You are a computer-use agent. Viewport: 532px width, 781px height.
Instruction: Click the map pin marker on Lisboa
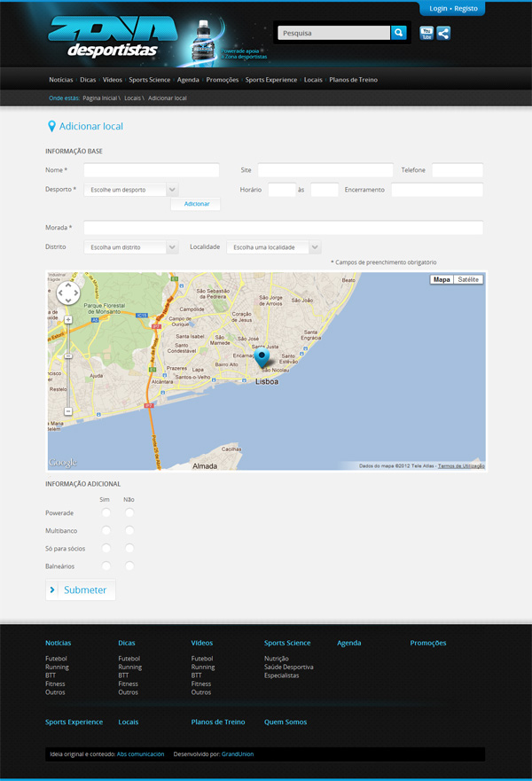(x=262, y=357)
